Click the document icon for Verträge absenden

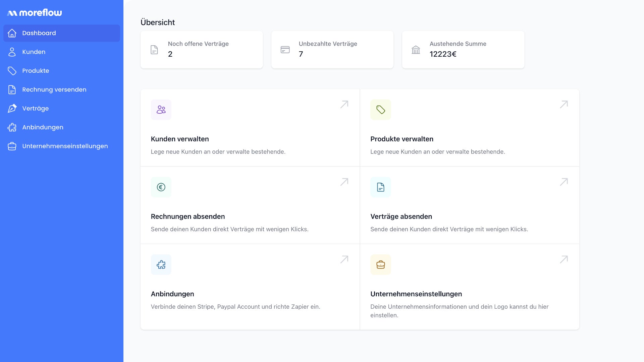(x=380, y=187)
